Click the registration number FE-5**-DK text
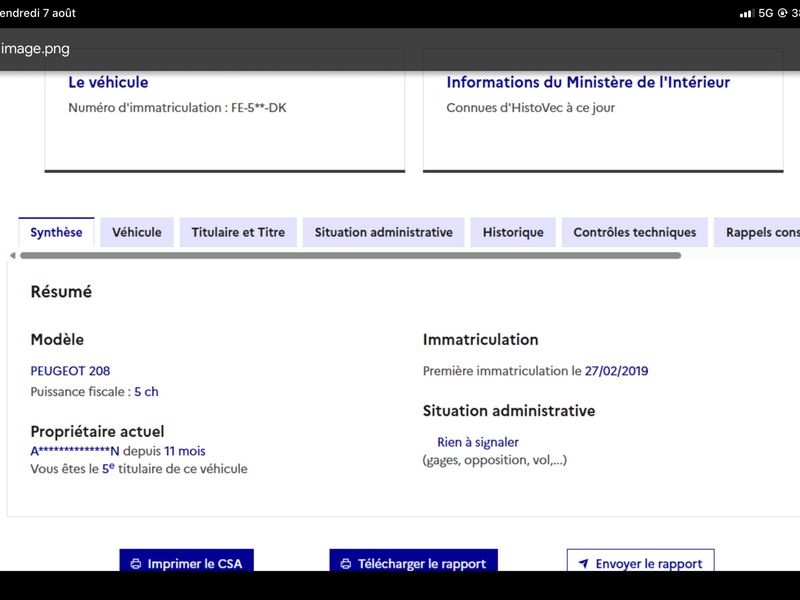The height and width of the screenshot is (600, 800). (259, 108)
